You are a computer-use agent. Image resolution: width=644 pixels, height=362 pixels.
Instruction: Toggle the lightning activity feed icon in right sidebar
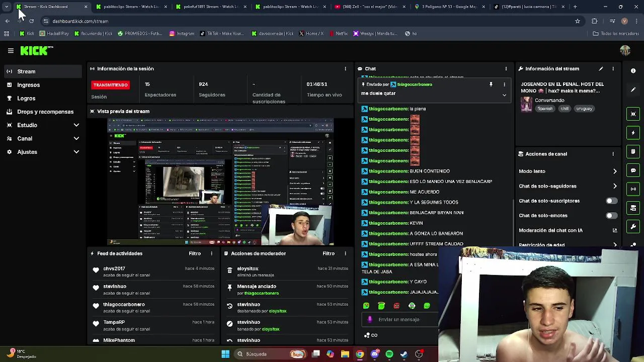633,133
